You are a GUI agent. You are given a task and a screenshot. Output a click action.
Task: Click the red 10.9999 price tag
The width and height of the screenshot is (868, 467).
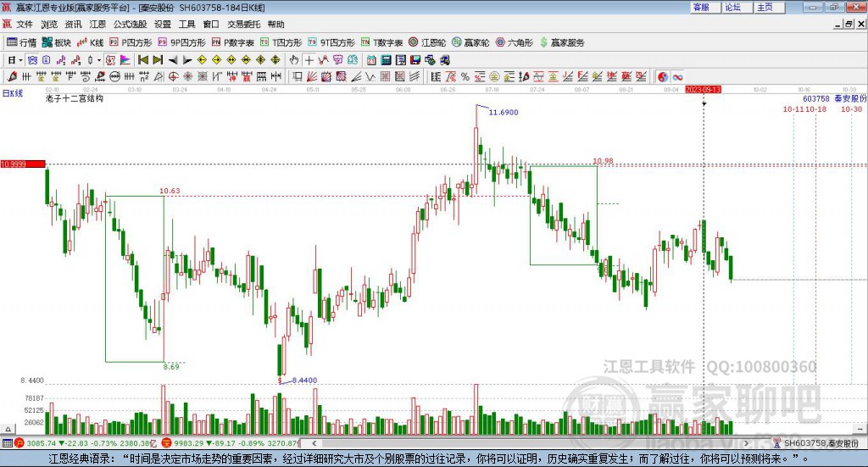pos(23,164)
